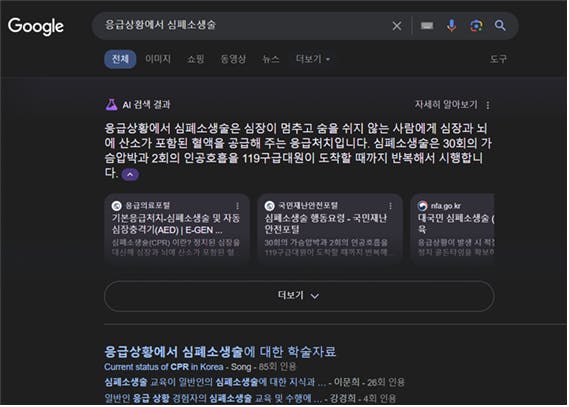Start voice search with microphone icon
569x407 pixels.
tap(451, 25)
